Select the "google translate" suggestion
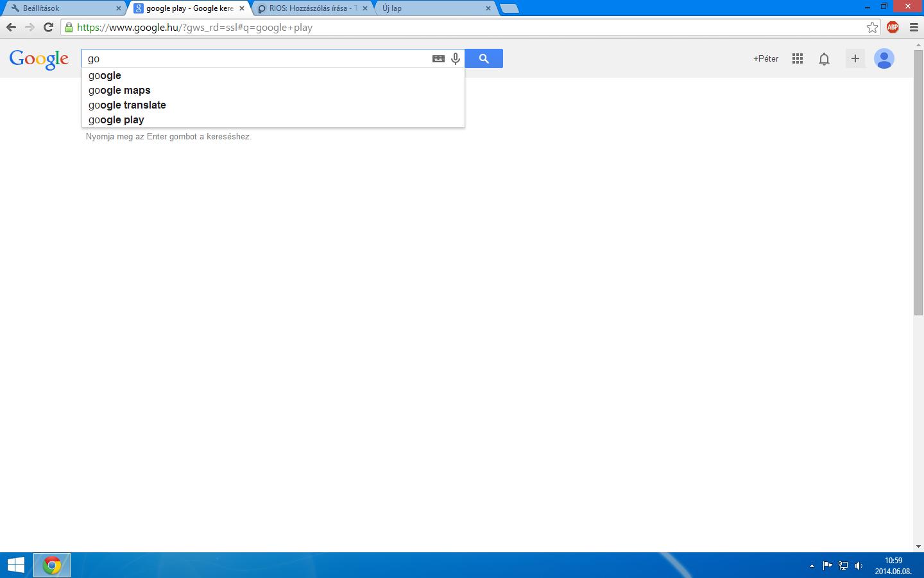This screenshot has height=578, width=924. 273,105
